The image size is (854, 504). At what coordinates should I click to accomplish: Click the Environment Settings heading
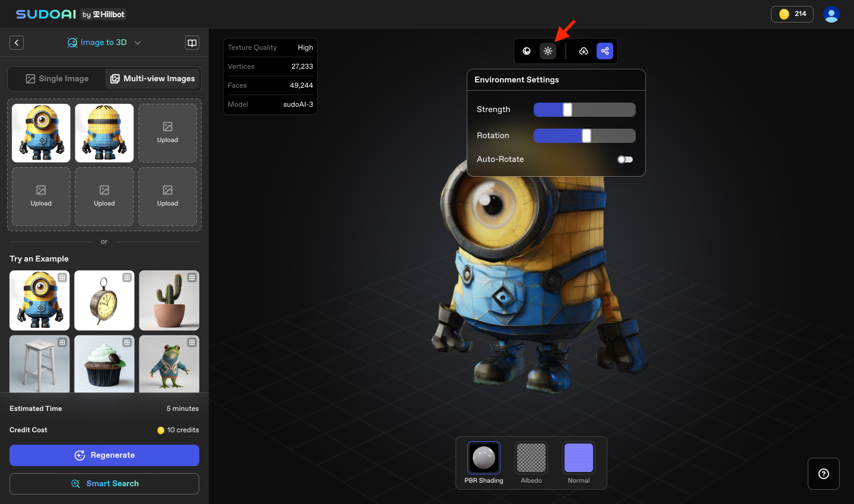(x=517, y=79)
